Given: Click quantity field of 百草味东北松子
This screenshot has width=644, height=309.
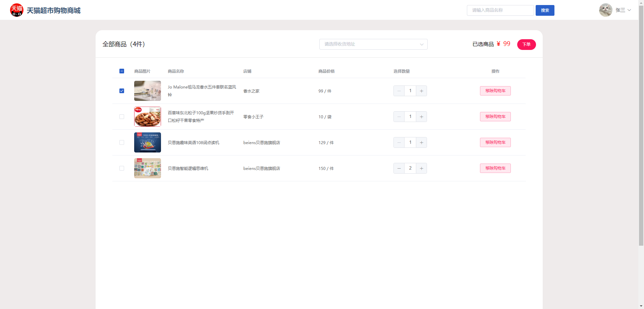Looking at the screenshot, I should [410, 117].
